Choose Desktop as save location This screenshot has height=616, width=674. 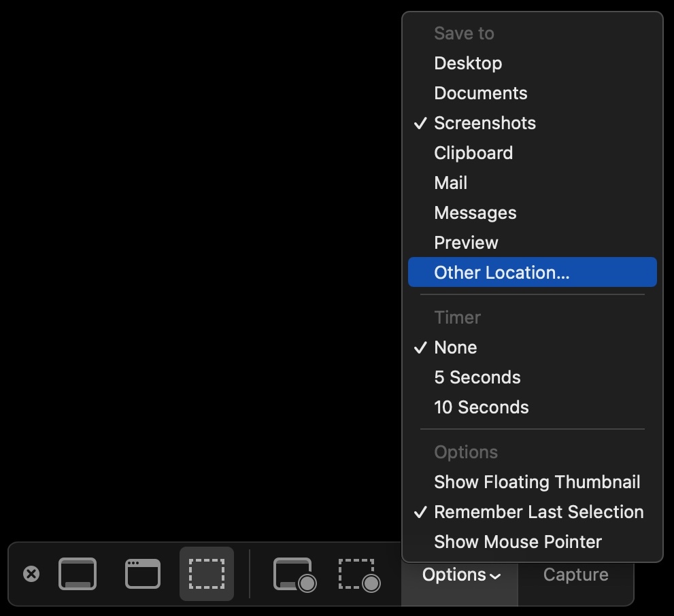468,63
